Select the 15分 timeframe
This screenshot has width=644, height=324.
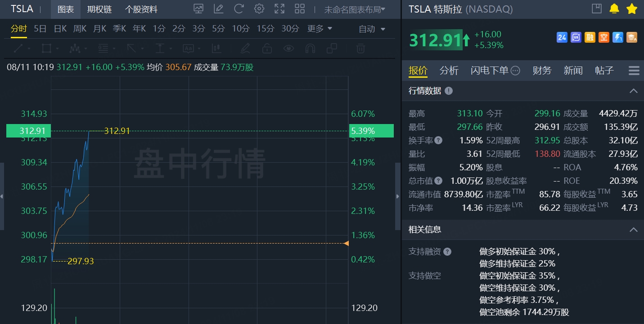tap(266, 29)
